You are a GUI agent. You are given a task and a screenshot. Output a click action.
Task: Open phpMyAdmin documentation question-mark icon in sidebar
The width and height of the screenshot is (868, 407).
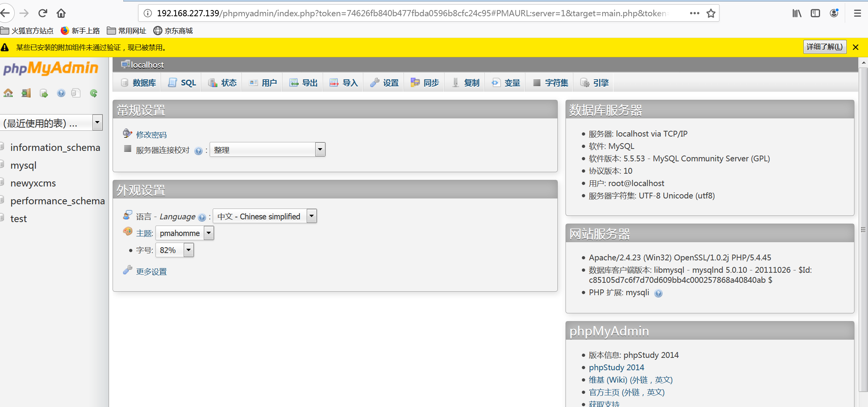pyautogui.click(x=61, y=93)
